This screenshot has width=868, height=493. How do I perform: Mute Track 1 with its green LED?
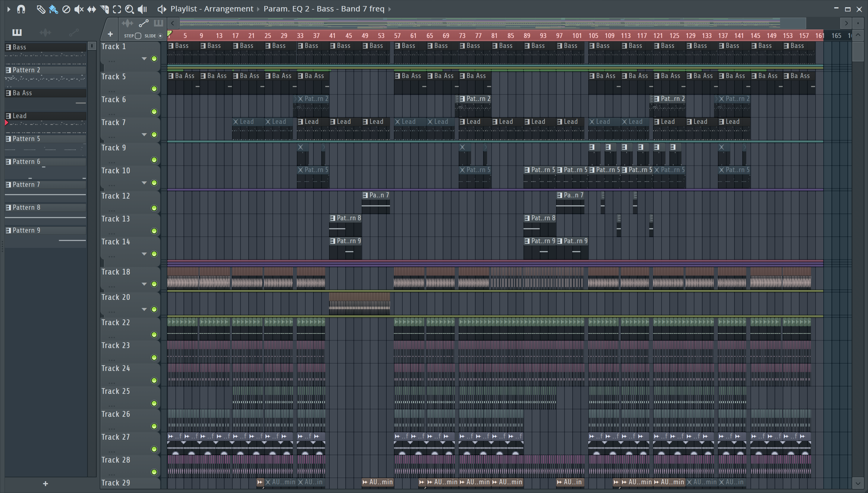[x=154, y=58]
